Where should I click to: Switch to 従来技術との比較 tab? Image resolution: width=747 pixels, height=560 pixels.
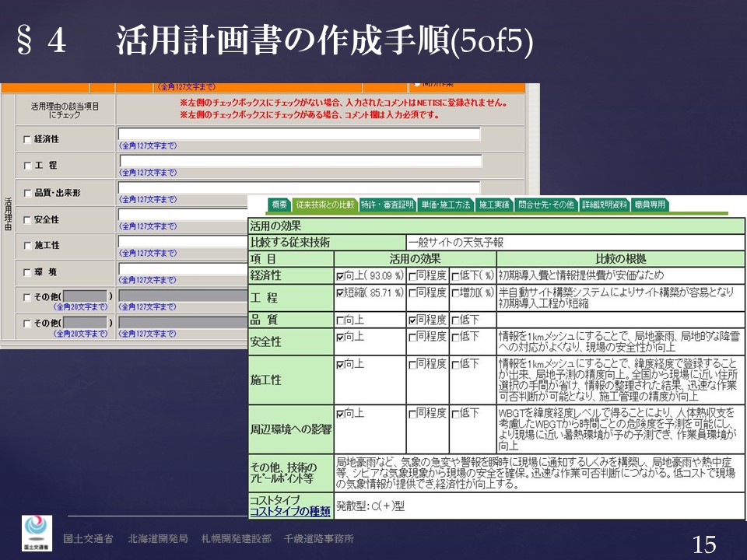coord(325,205)
